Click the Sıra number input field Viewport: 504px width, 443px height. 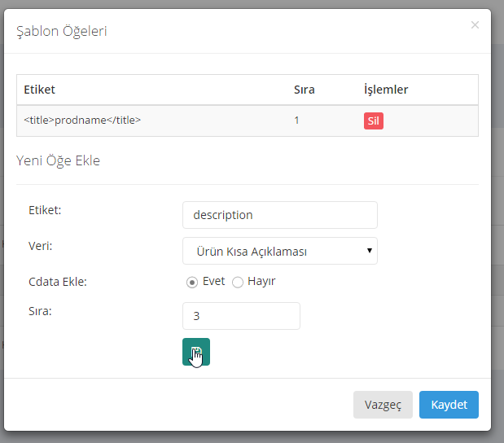(x=241, y=316)
